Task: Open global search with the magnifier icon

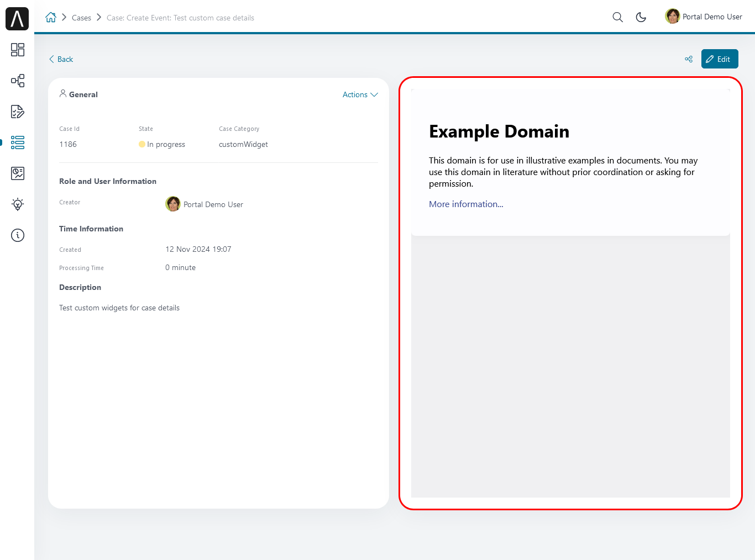Action: [617, 17]
